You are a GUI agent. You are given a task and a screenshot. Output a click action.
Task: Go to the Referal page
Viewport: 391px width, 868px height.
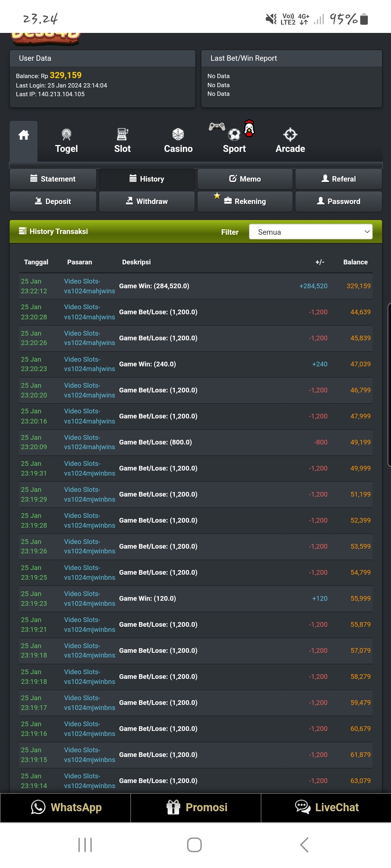pyautogui.click(x=339, y=179)
